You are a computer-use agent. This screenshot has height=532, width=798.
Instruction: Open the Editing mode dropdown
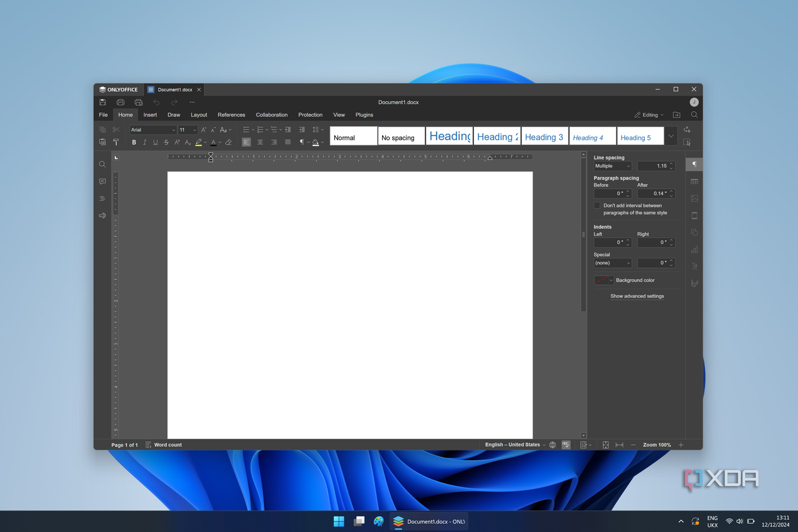click(649, 115)
